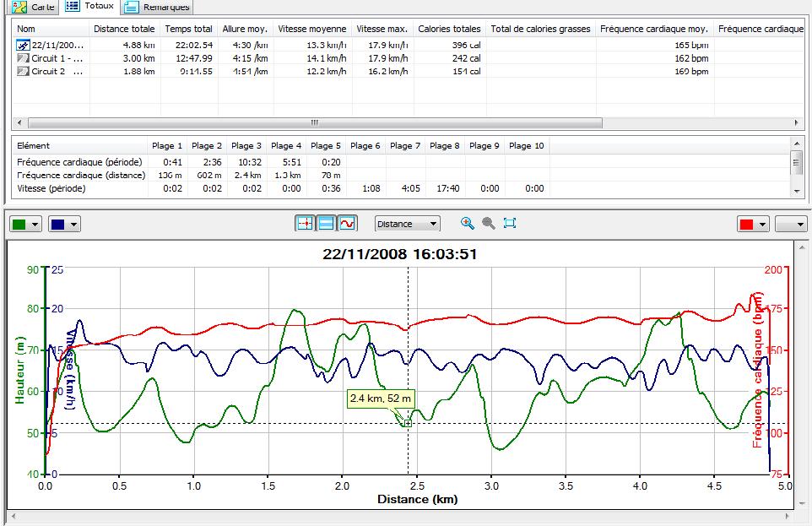Expand the dropdown arrow beside the green swatch

tap(35, 225)
